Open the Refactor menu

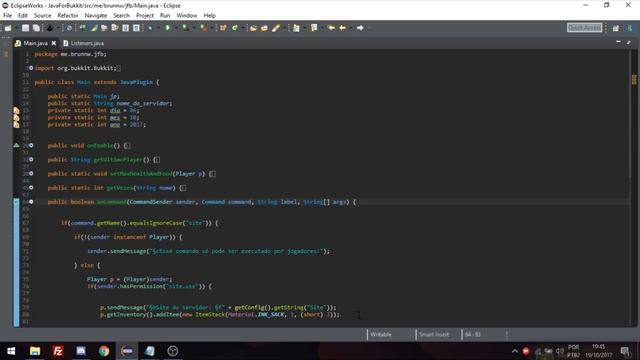(x=68, y=16)
